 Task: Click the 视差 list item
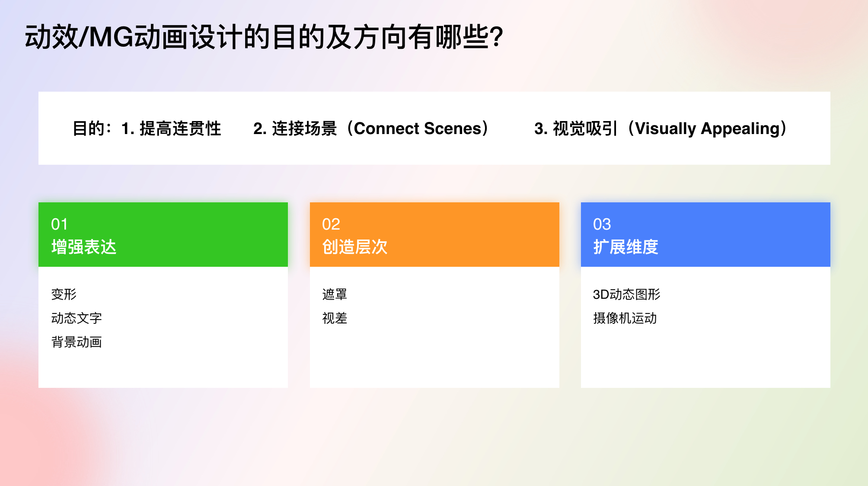point(335,318)
